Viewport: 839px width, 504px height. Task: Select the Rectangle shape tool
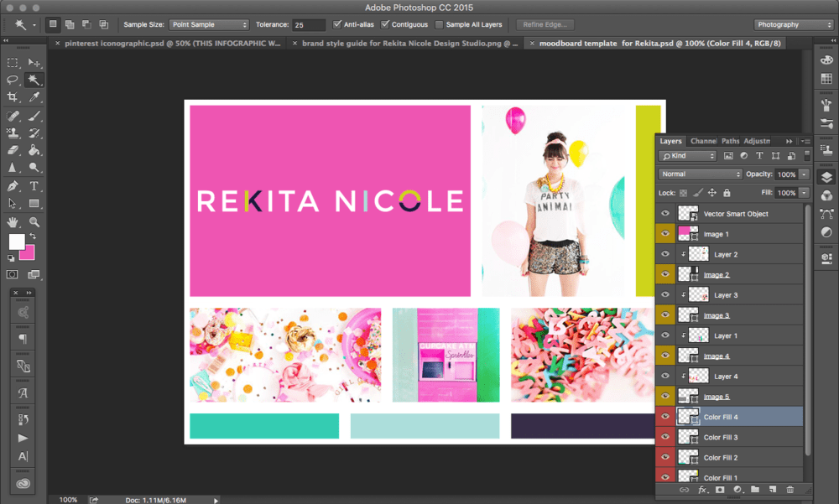coord(34,203)
